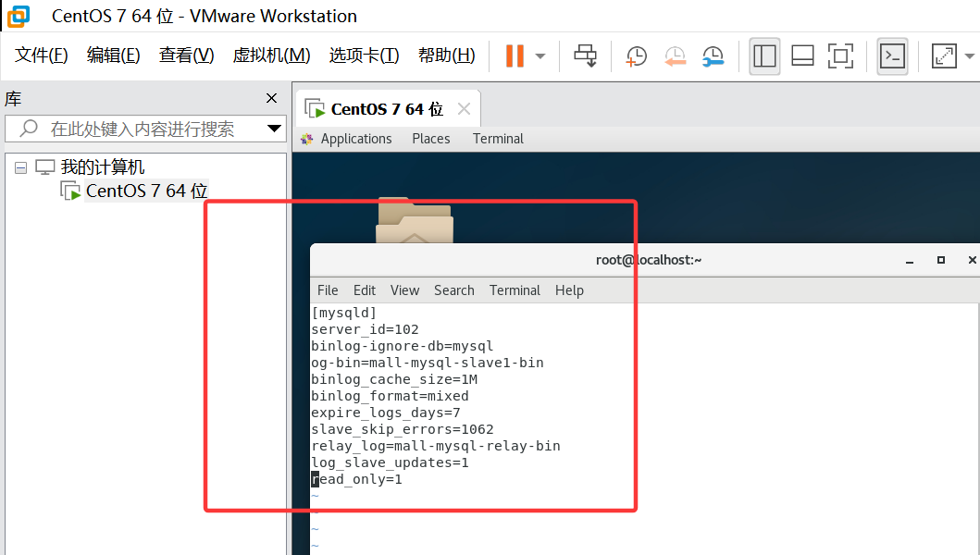Image resolution: width=980 pixels, height=555 pixels.
Task: Open the Applications menu in CentOS
Action: (x=356, y=139)
